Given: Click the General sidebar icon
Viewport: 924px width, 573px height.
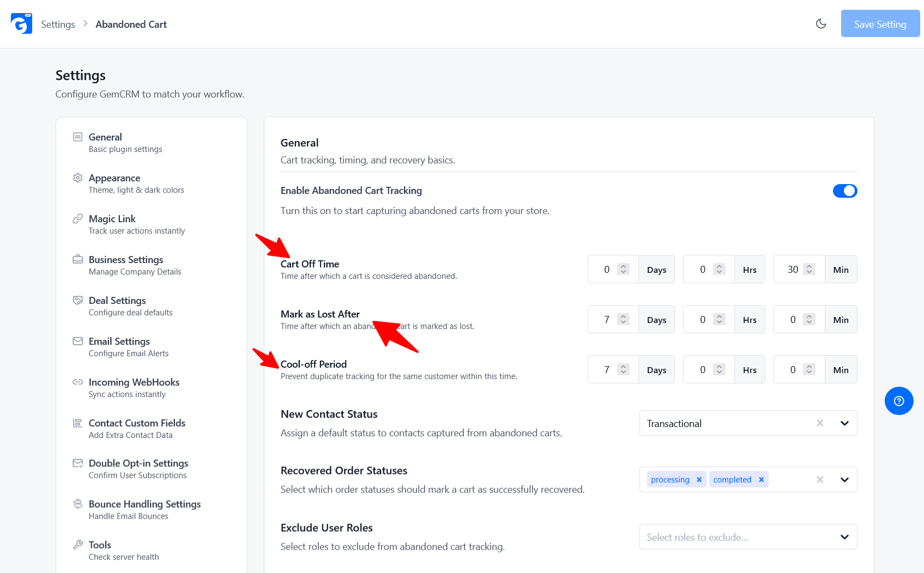Looking at the screenshot, I should tap(78, 137).
